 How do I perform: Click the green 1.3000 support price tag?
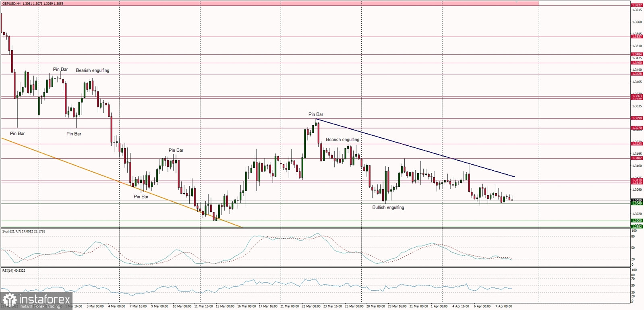pos(637,221)
